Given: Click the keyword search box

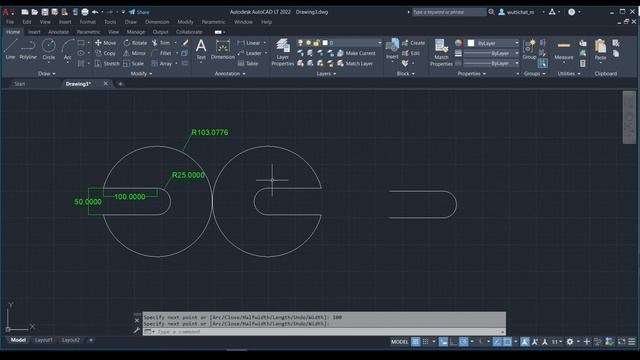Looking at the screenshot, I should pos(449,12).
